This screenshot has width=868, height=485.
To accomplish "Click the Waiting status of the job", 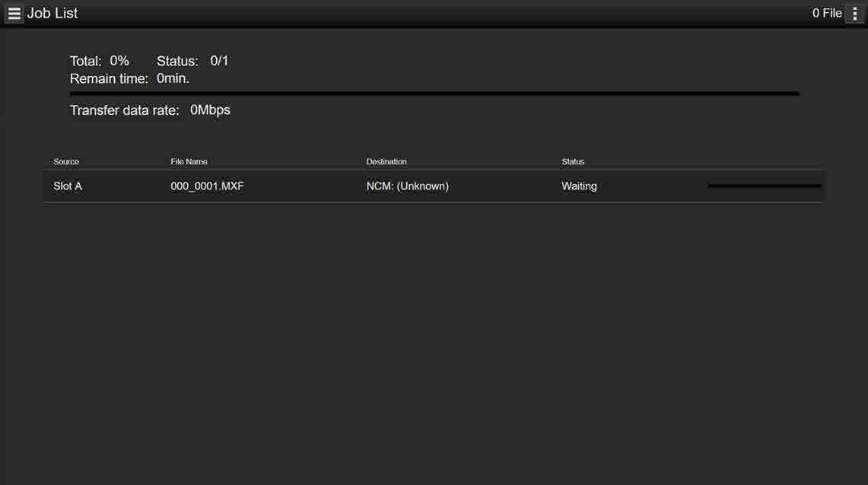I will tap(579, 186).
